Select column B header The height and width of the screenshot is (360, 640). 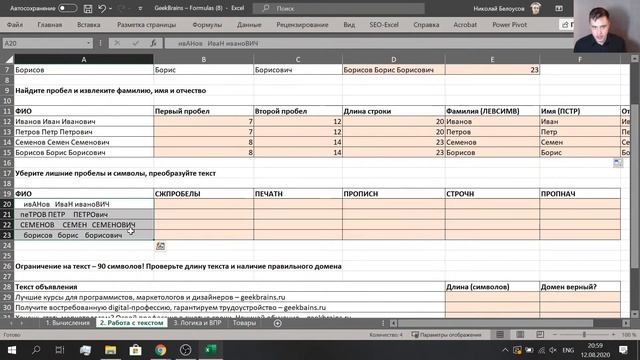pyautogui.click(x=203, y=60)
